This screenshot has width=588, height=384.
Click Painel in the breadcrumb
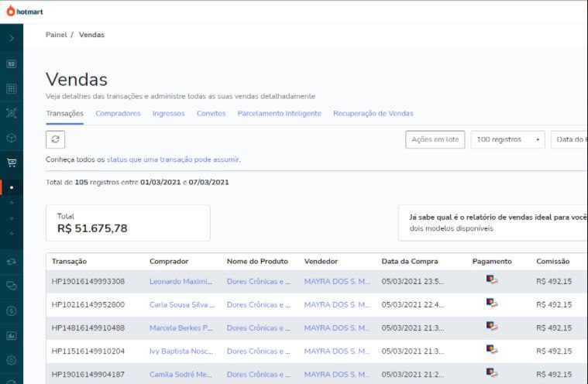pos(56,35)
